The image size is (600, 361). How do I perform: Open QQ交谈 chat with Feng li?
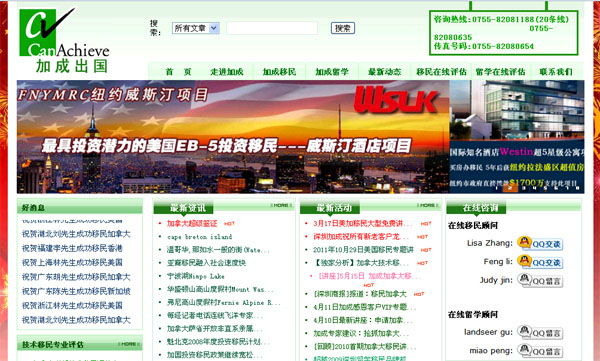(540, 262)
